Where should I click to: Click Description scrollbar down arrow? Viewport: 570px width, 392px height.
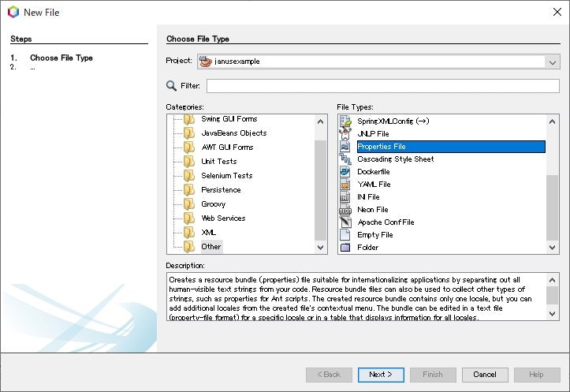(552, 313)
